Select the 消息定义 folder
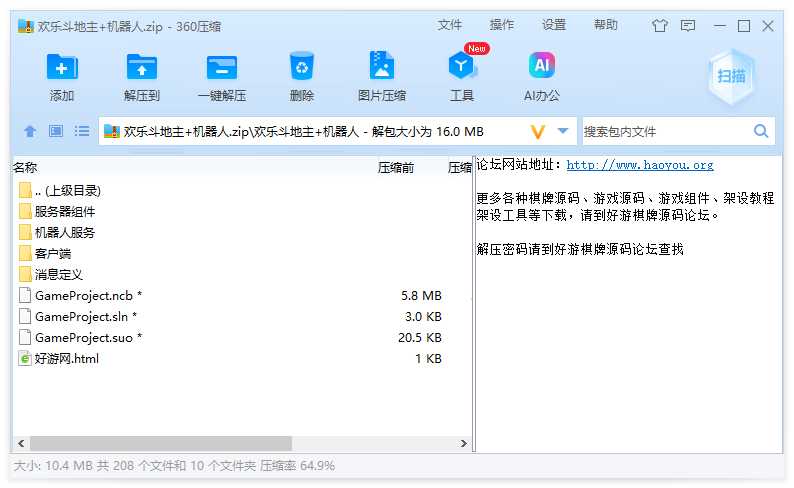This screenshot has height=488, width=794. coord(51,274)
